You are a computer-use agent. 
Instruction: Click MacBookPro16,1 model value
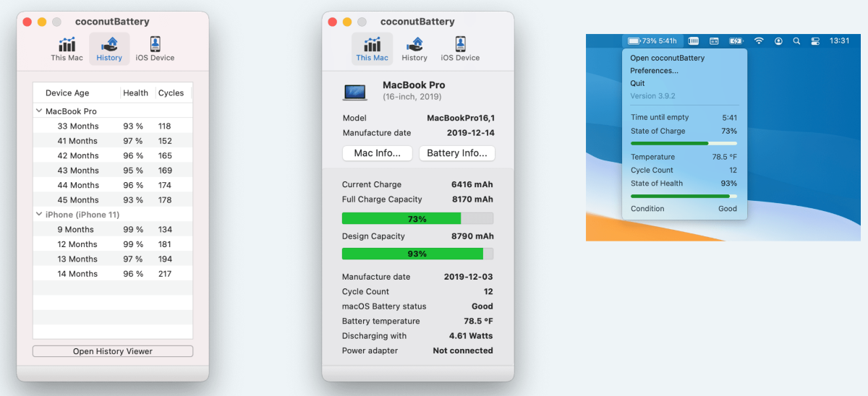pos(461,118)
